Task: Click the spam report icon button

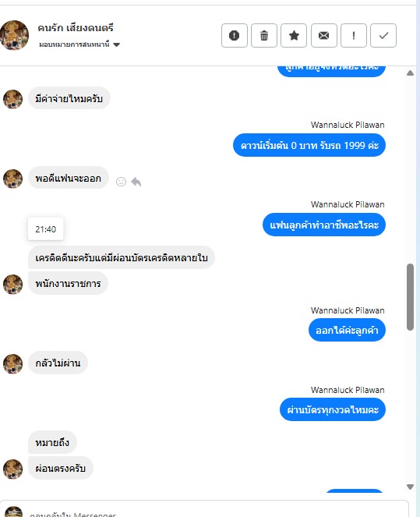Action: tap(235, 35)
